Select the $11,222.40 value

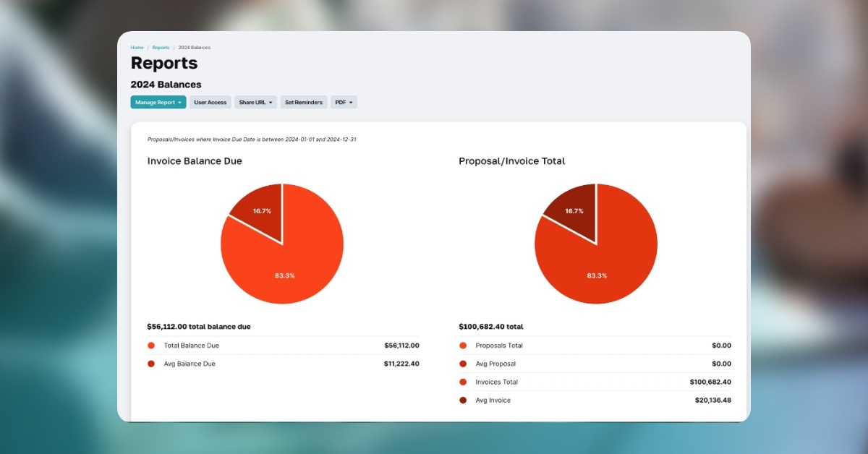tap(401, 364)
